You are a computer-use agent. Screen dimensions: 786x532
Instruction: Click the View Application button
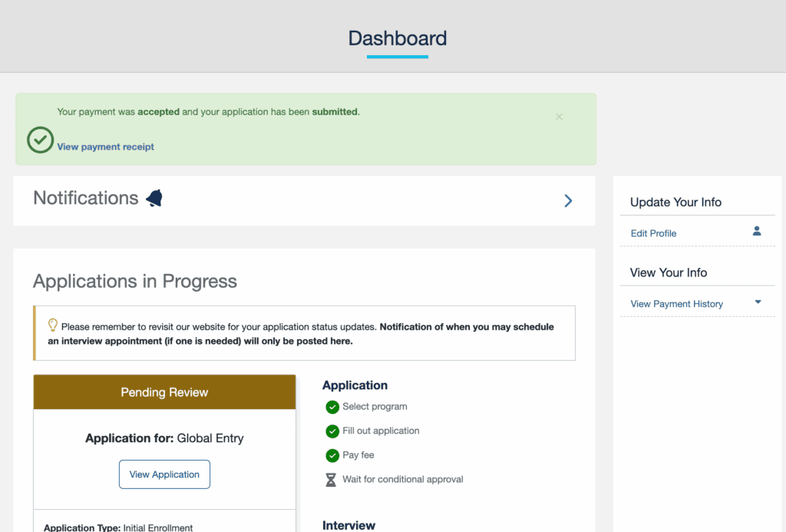coord(164,474)
